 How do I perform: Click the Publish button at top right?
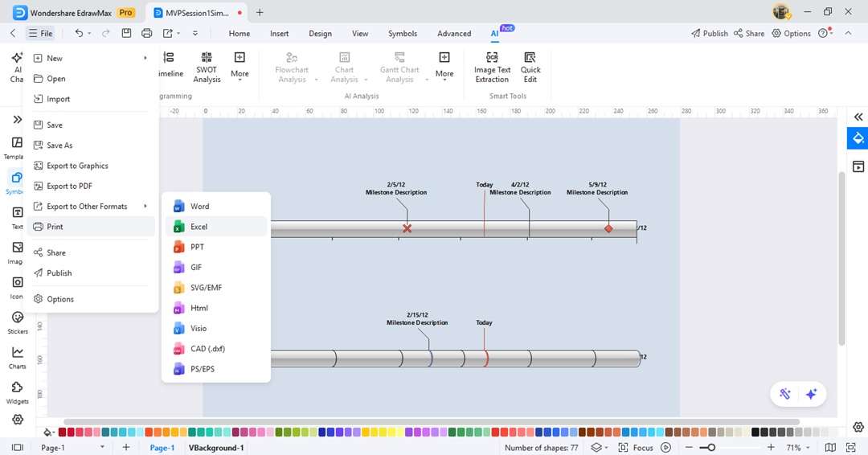tap(709, 33)
